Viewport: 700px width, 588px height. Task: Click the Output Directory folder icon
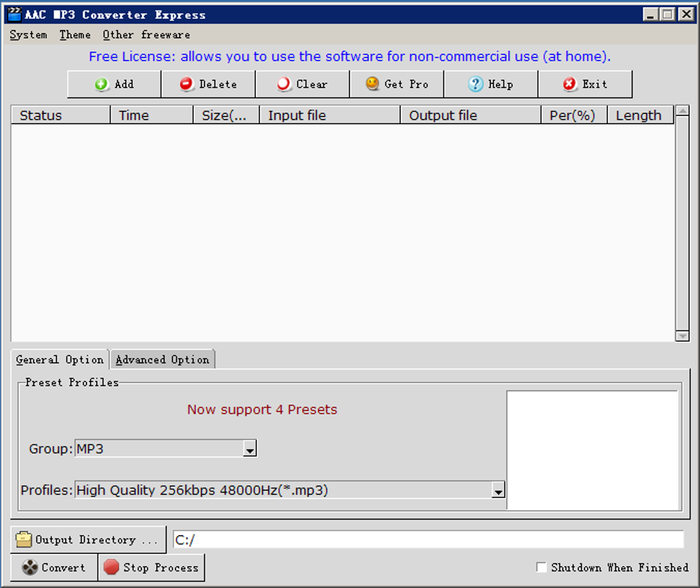(x=23, y=539)
